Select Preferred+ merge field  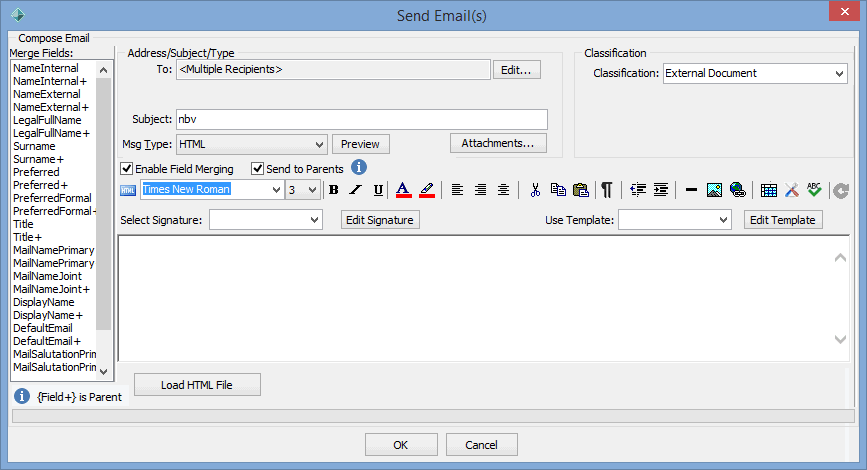pos(40,185)
